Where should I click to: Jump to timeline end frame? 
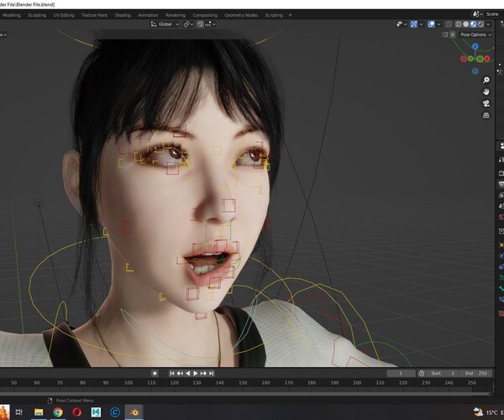click(211, 374)
